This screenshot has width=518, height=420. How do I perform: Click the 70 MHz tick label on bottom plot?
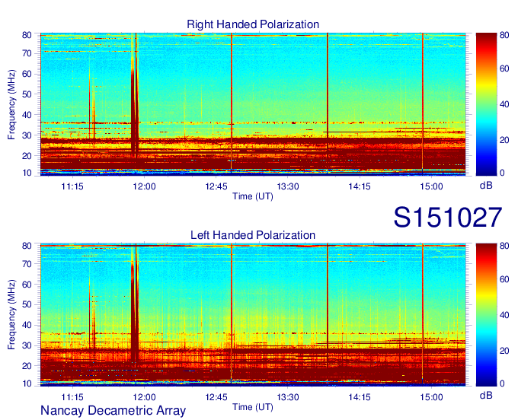[27, 263]
